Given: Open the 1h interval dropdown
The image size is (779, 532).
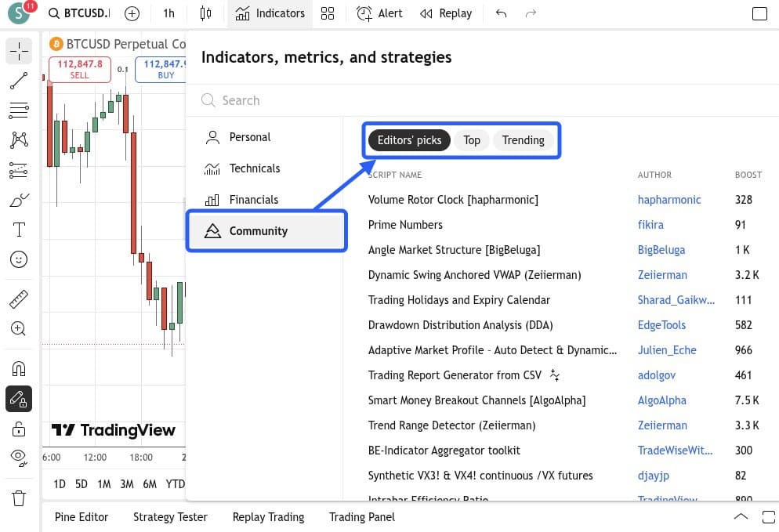Looking at the screenshot, I should pos(169,13).
